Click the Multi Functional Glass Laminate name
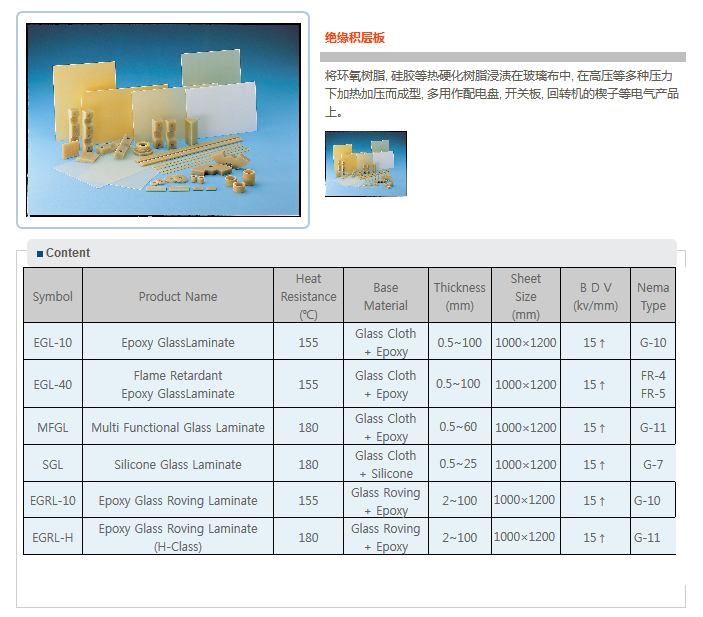Screen dimensions: 703x617 [x=178, y=427]
